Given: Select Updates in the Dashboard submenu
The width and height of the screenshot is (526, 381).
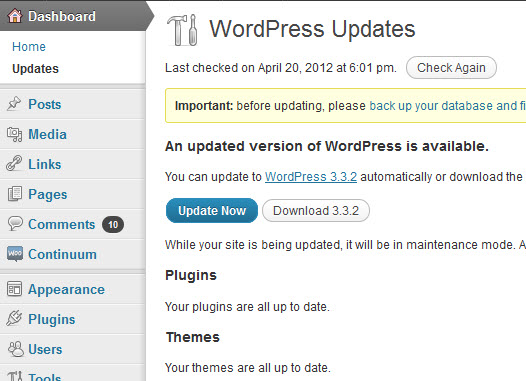Looking at the screenshot, I should click(36, 69).
